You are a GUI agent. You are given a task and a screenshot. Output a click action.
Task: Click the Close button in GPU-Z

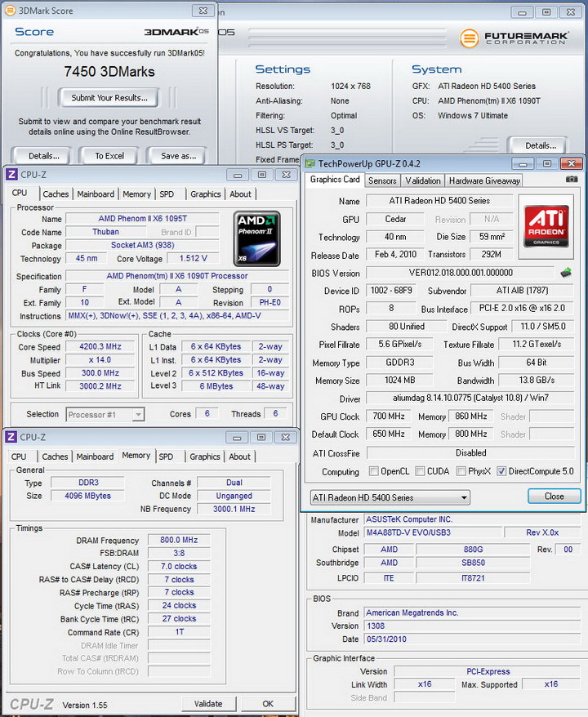pyautogui.click(x=555, y=497)
